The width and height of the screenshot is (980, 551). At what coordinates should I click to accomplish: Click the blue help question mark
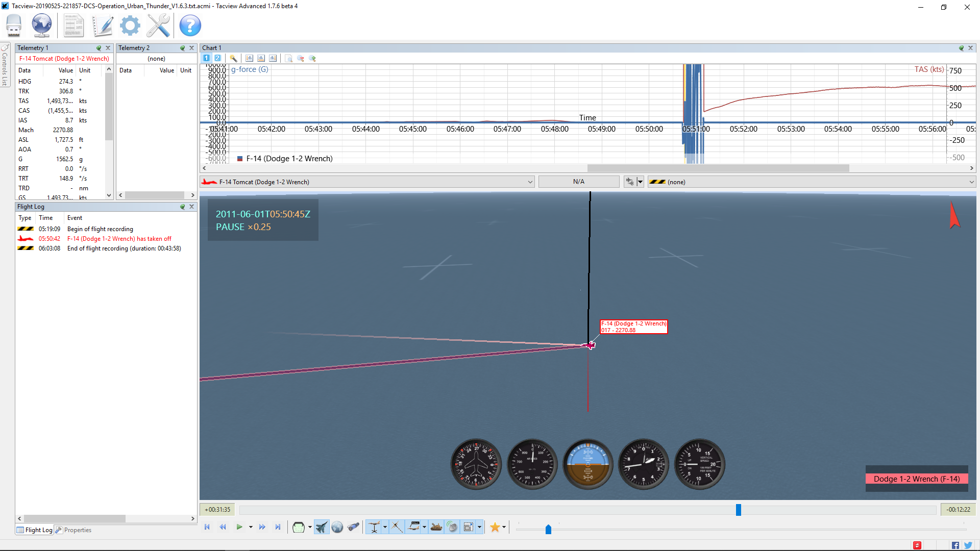point(190,25)
